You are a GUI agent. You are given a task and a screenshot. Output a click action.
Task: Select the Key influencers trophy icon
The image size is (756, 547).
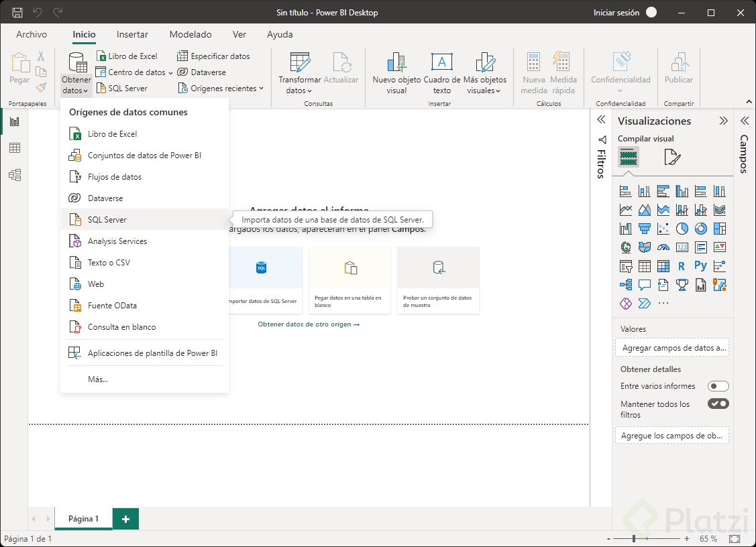682,285
